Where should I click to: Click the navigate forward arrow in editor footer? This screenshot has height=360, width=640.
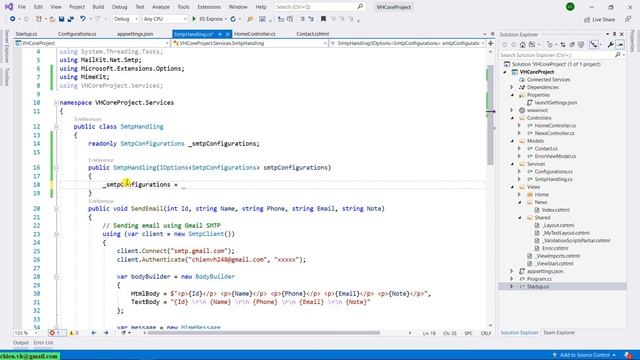pos(106,333)
